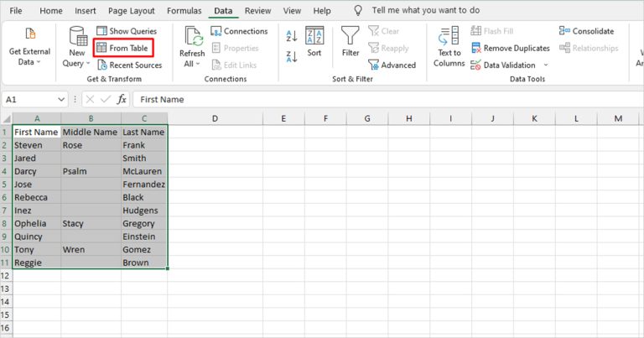The width and height of the screenshot is (644, 338).
Task: Open the Help tab
Action: (x=322, y=11)
